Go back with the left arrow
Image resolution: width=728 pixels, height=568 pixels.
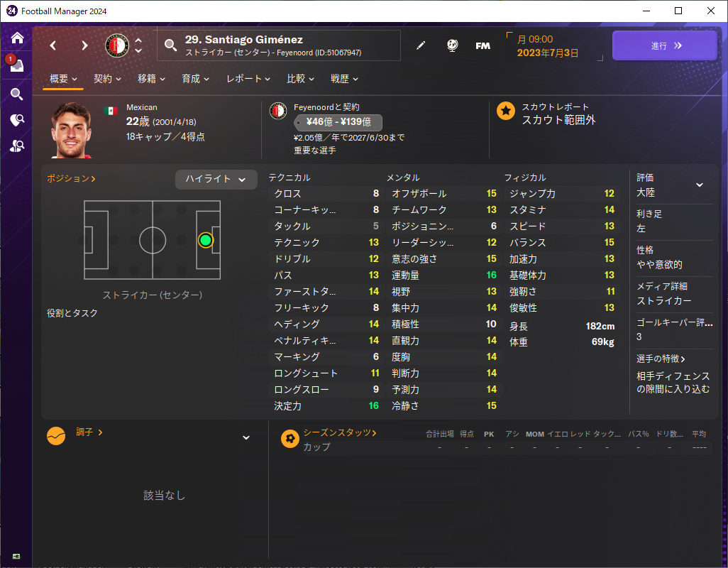tap(53, 45)
